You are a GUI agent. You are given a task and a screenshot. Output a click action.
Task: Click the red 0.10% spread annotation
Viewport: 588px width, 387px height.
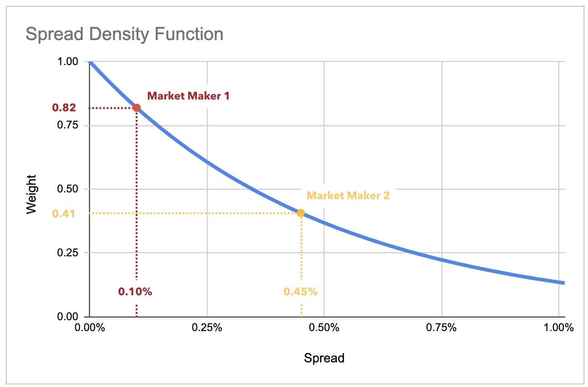135,292
